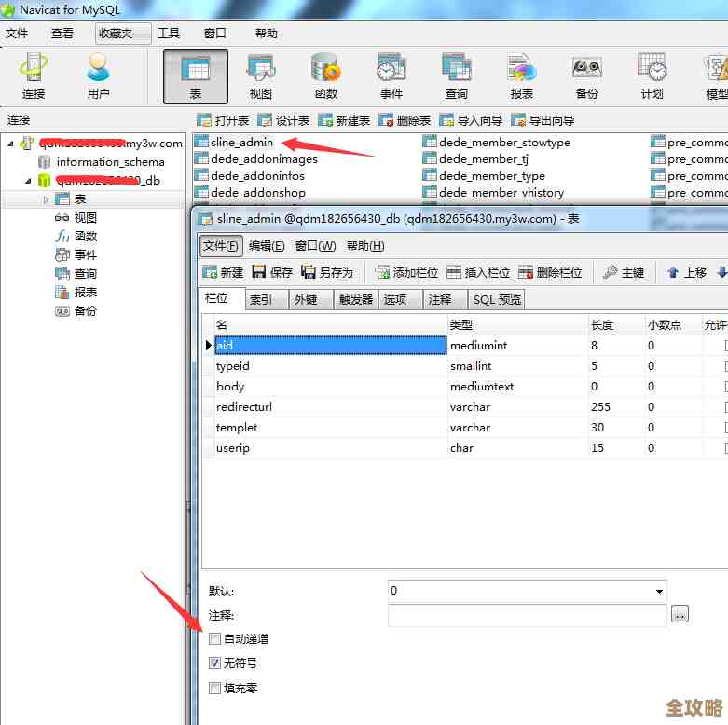Open the 备份 backup toolbar button

click(x=586, y=76)
